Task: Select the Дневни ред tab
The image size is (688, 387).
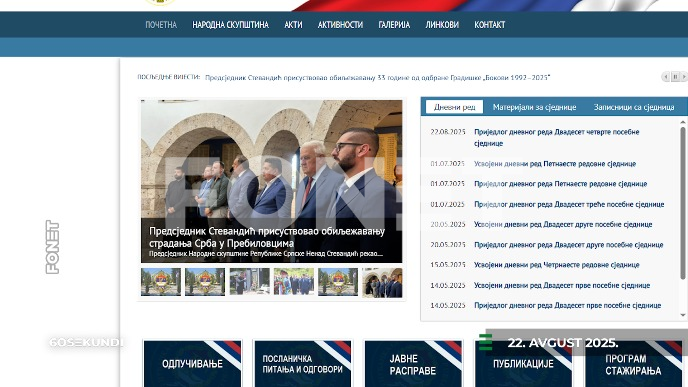Action: [455, 107]
